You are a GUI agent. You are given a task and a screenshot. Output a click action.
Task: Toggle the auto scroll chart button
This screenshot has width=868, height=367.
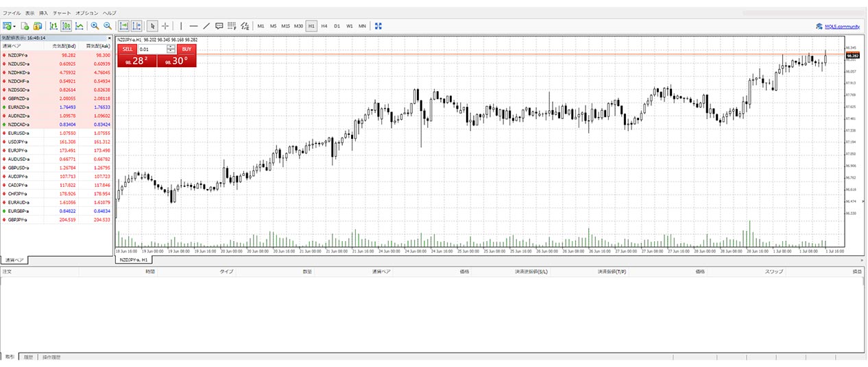(x=124, y=26)
